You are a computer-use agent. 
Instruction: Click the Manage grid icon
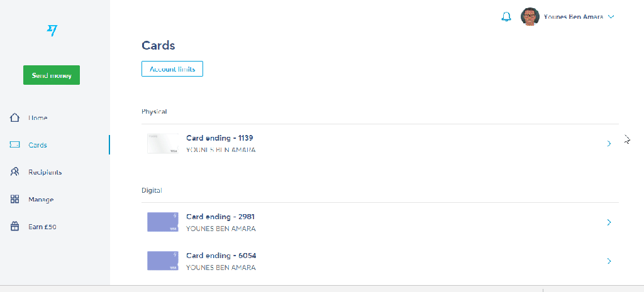[x=15, y=199]
